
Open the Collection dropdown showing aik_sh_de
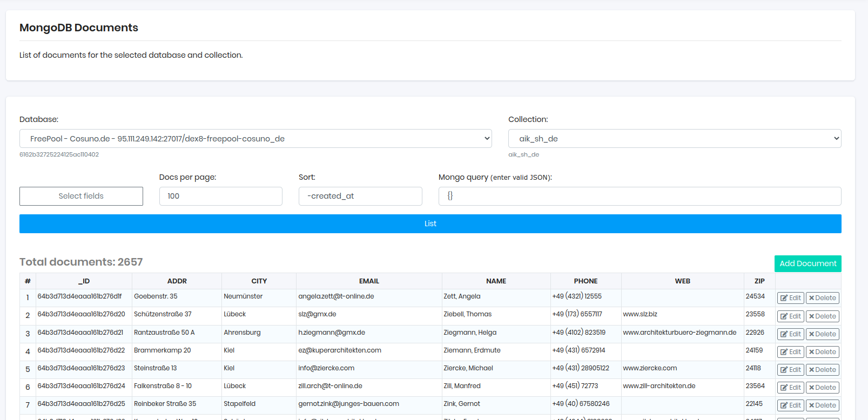click(675, 139)
